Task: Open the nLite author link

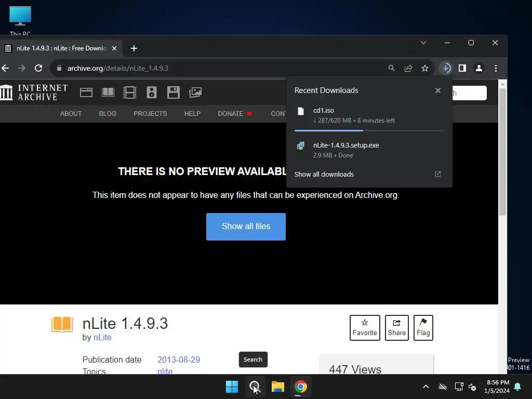Action: [x=102, y=338]
